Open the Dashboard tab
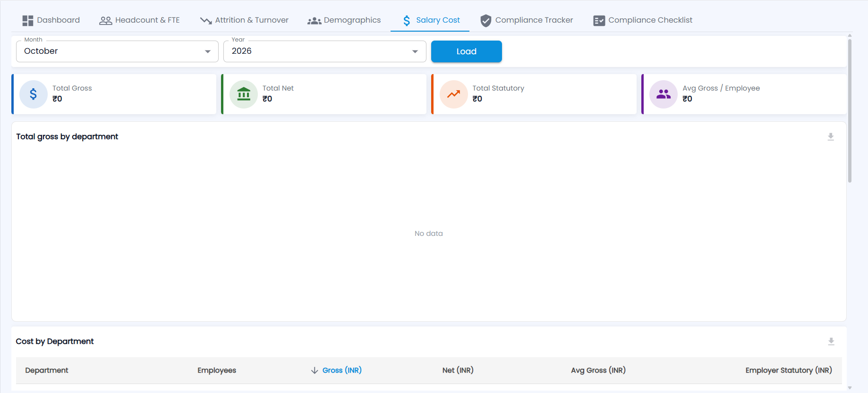The width and height of the screenshot is (868, 393). pyautogui.click(x=51, y=20)
